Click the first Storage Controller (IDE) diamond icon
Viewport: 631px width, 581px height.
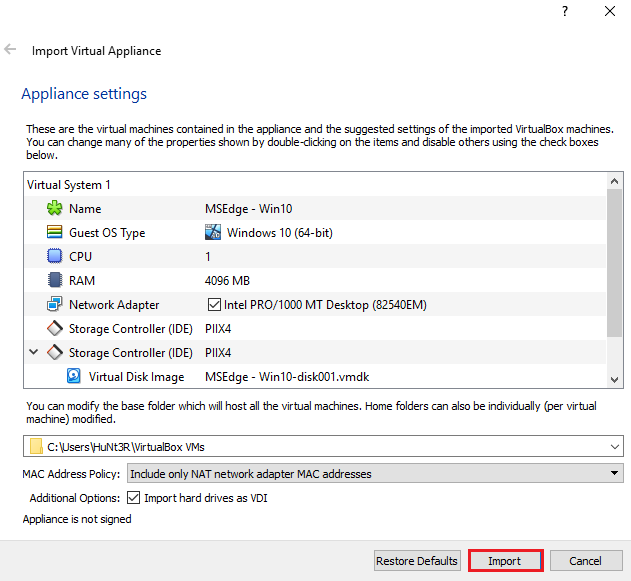click(x=54, y=328)
